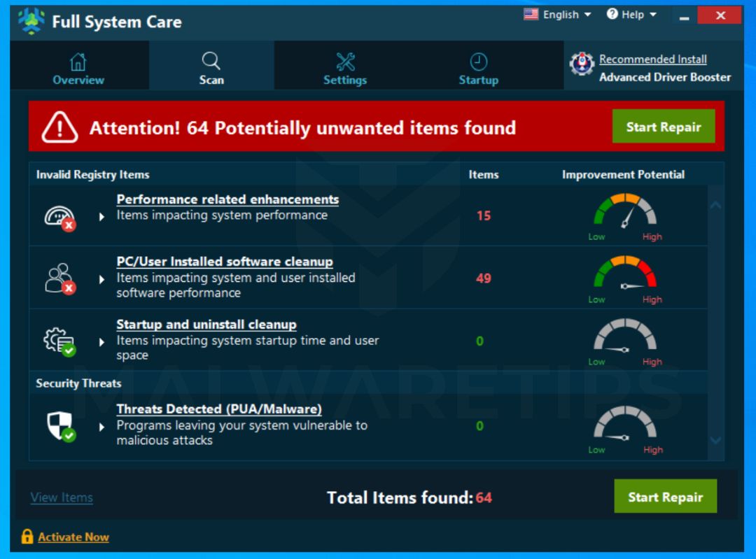
Task: Click the Full System Care logo icon
Action: [31, 22]
